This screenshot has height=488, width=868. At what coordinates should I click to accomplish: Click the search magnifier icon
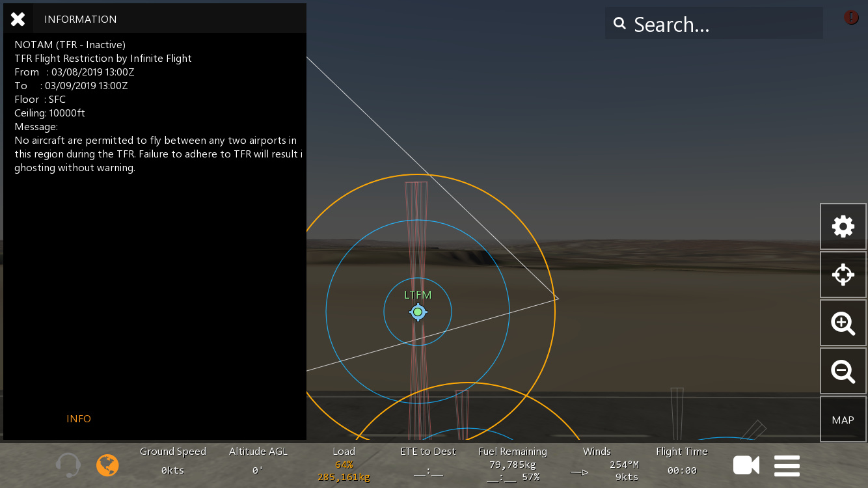pyautogui.click(x=619, y=24)
